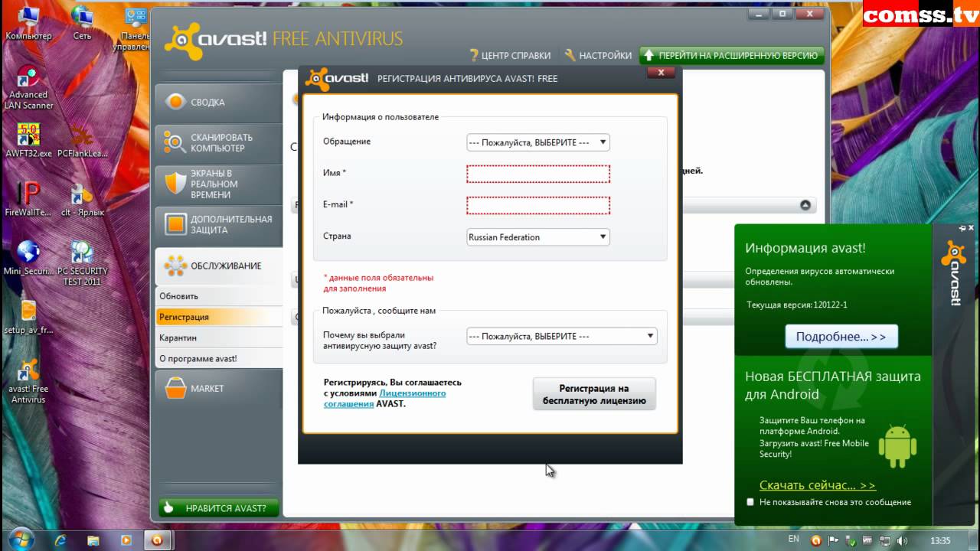
Task: Open the Market section
Action: click(x=218, y=388)
